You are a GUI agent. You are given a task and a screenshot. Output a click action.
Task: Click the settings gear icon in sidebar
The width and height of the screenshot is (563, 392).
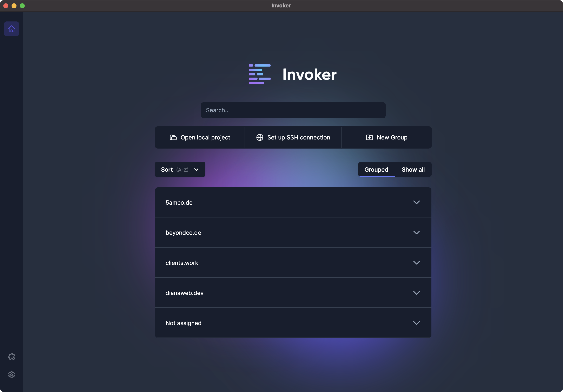coord(12,374)
